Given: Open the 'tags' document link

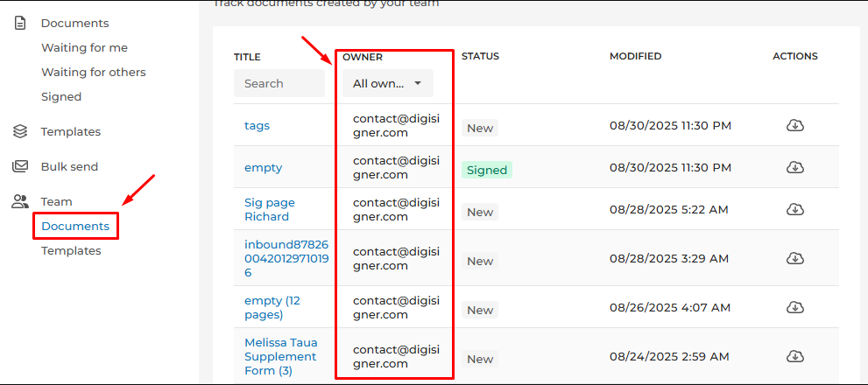Looking at the screenshot, I should pyautogui.click(x=257, y=125).
